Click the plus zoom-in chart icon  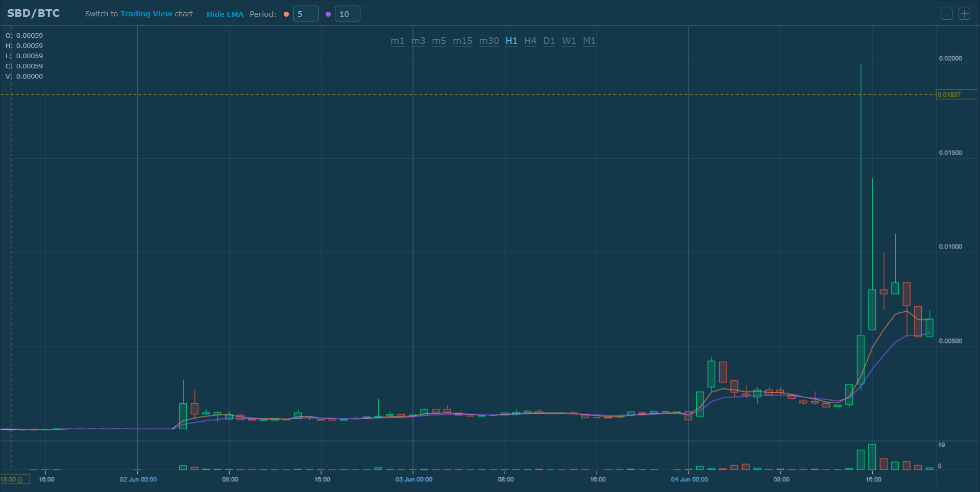964,14
